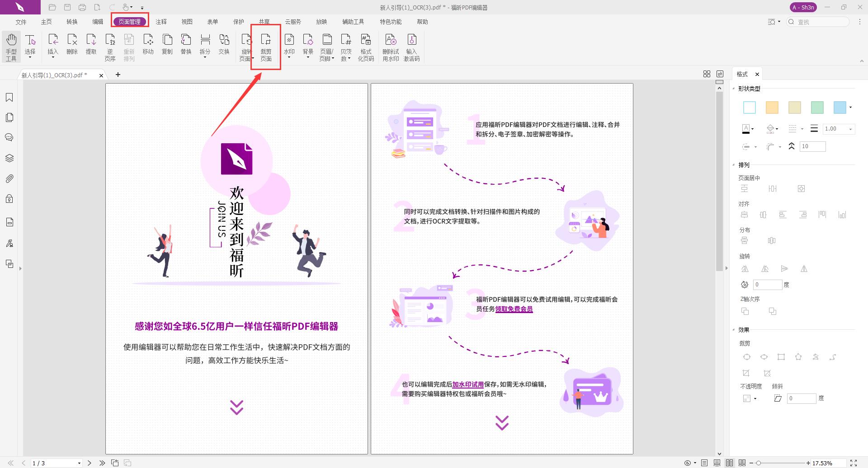
Task: Open the line width 1.00 dropdown
Action: click(850, 129)
